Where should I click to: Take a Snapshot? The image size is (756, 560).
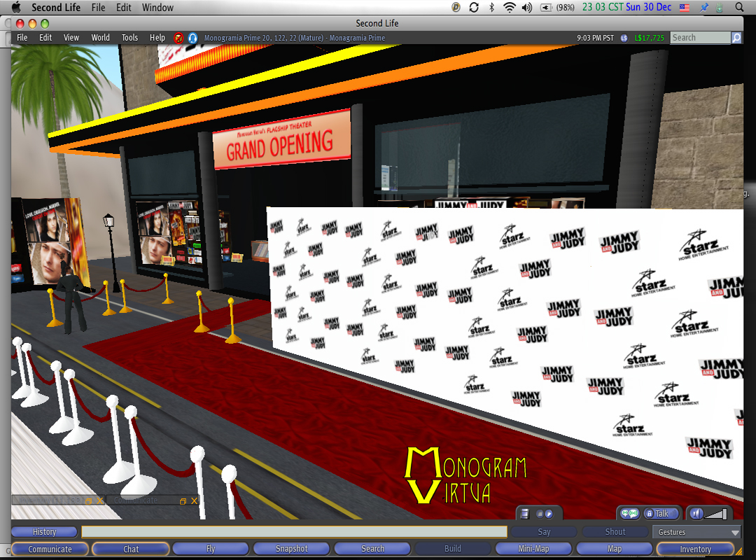(x=292, y=548)
